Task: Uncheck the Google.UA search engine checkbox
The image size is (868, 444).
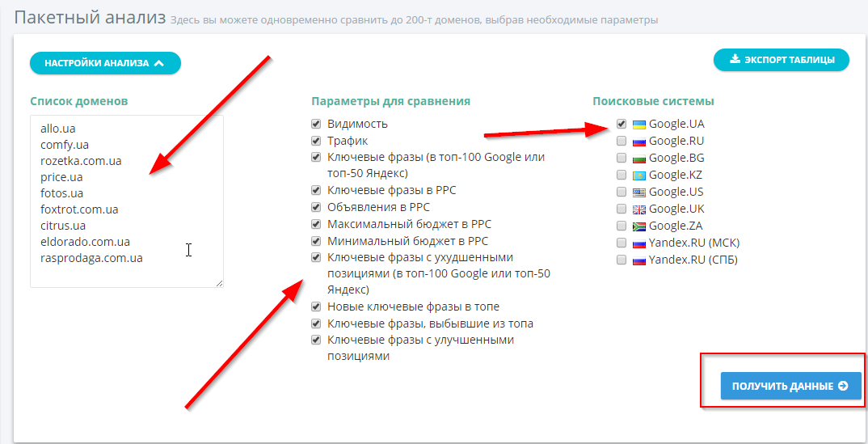Action: pyautogui.click(x=622, y=124)
